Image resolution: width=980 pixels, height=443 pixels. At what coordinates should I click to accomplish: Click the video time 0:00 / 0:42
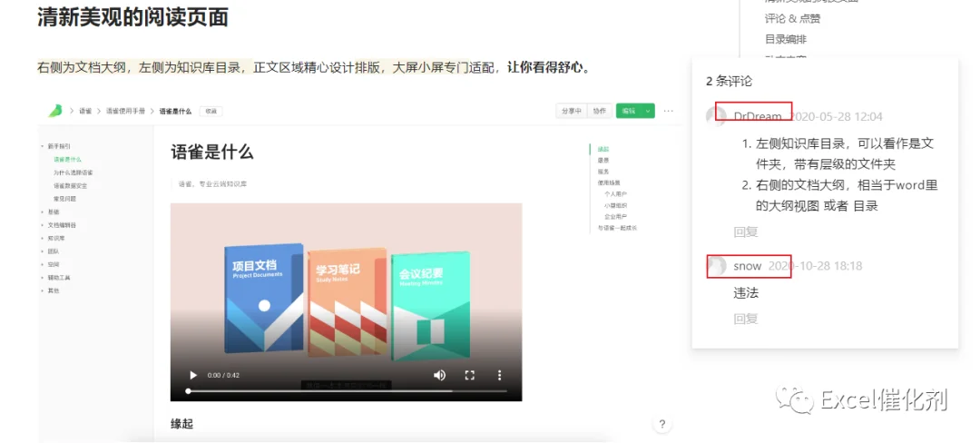pos(223,376)
